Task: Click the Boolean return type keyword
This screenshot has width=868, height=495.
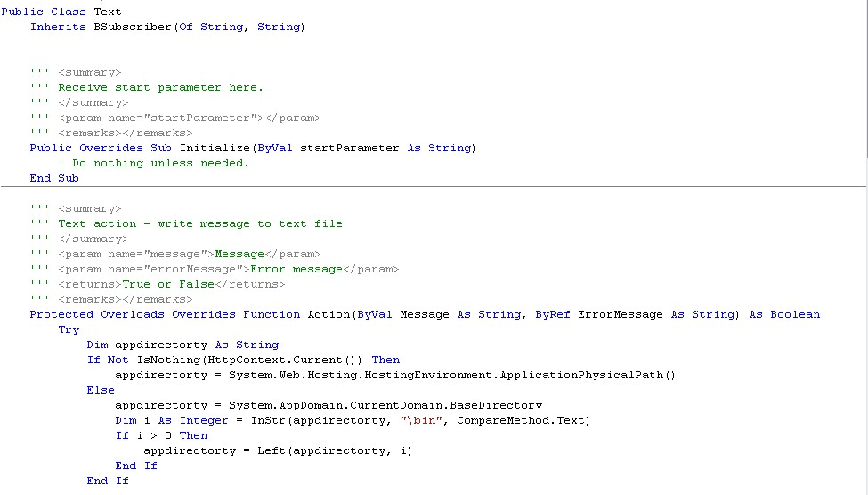Action: coord(795,314)
